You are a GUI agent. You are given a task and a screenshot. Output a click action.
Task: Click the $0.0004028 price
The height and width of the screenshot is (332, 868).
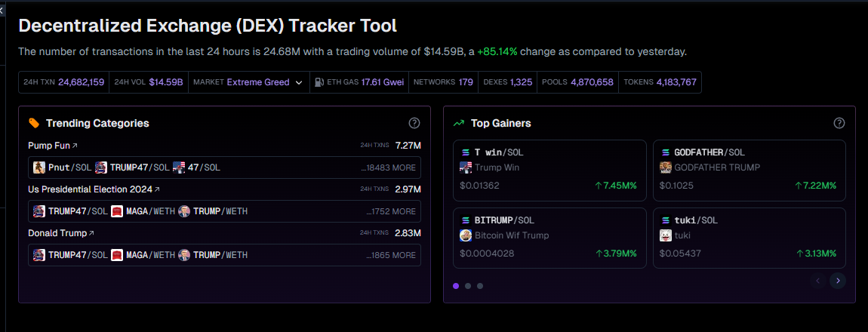click(x=487, y=254)
